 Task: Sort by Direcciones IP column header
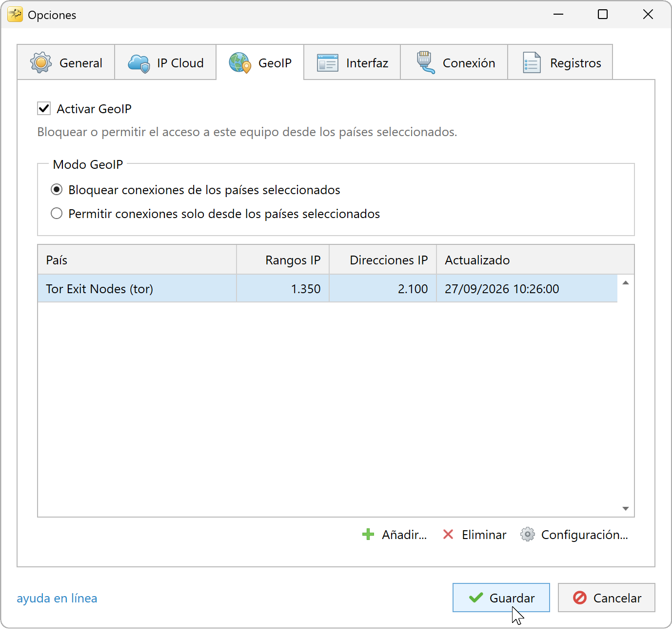pos(383,260)
